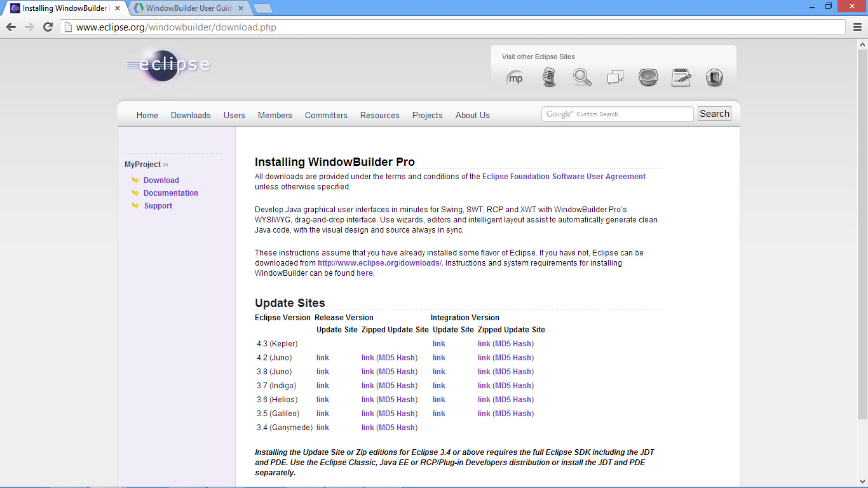Go to About Us in the nav bar

point(473,115)
